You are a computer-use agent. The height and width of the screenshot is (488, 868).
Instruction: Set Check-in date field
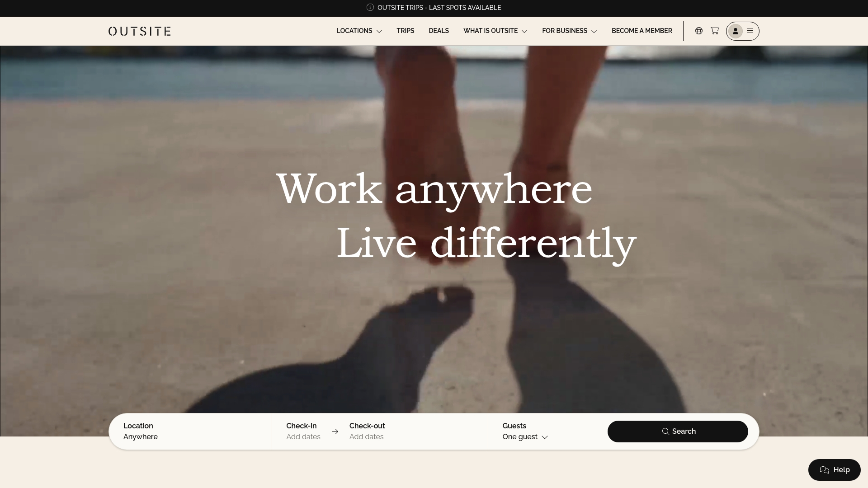303,432
